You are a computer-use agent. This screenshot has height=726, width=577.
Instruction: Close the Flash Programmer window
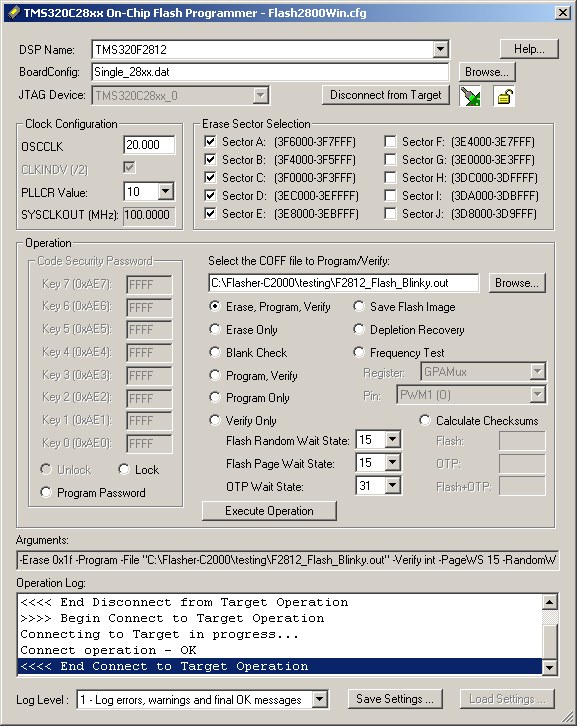coord(562,13)
